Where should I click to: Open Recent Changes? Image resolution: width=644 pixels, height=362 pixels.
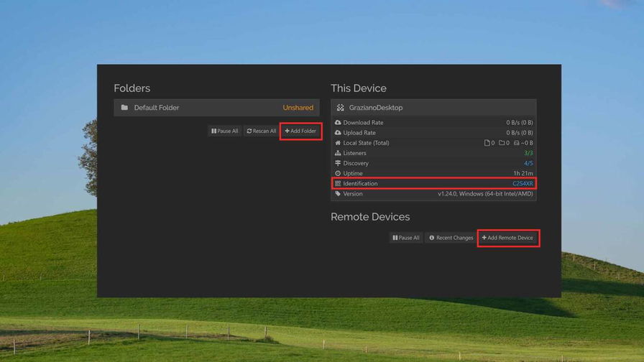coord(451,238)
